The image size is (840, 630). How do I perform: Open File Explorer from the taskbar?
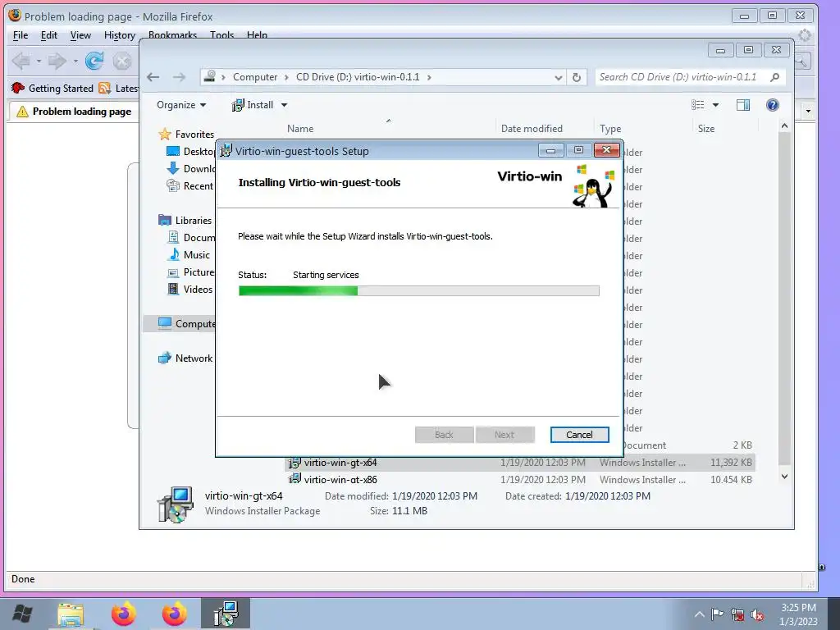pos(71,614)
